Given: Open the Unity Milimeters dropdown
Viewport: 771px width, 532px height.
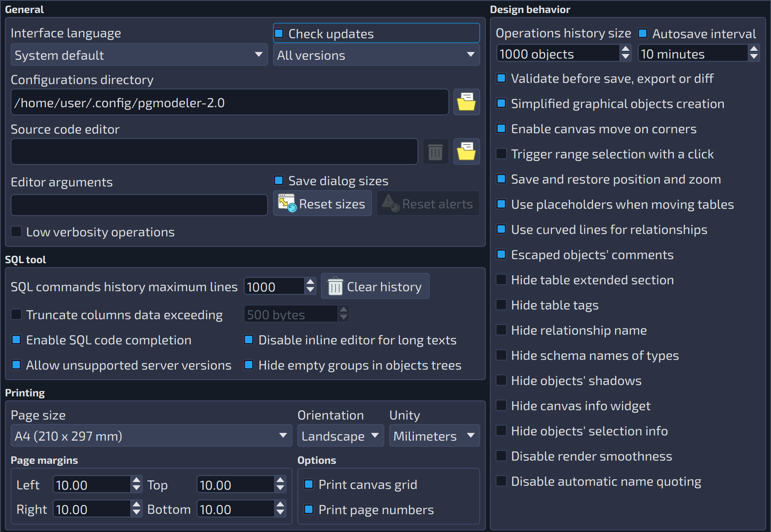Looking at the screenshot, I should [434, 436].
